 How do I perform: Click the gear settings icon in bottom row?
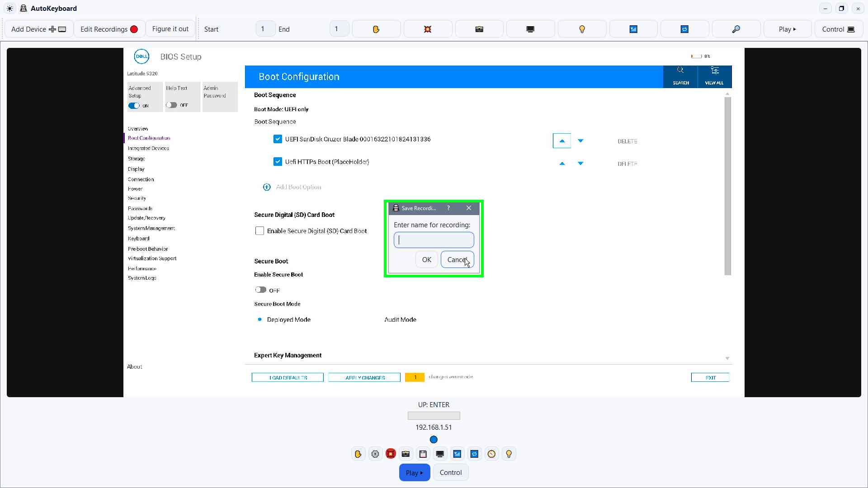(375, 454)
